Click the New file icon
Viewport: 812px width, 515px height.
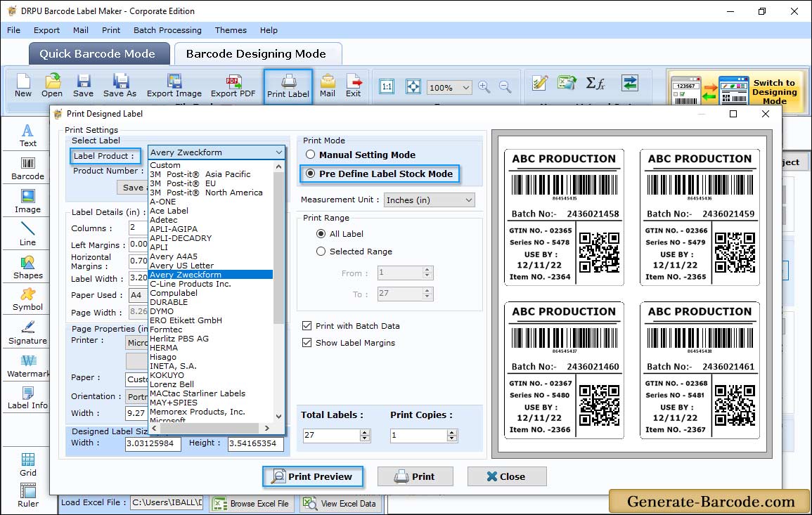pos(22,86)
